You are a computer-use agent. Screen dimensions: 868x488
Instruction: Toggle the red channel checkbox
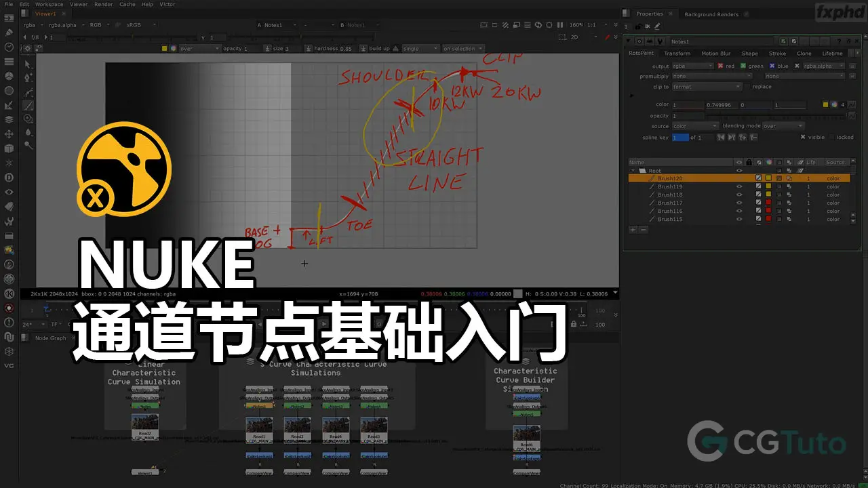tap(720, 66)
